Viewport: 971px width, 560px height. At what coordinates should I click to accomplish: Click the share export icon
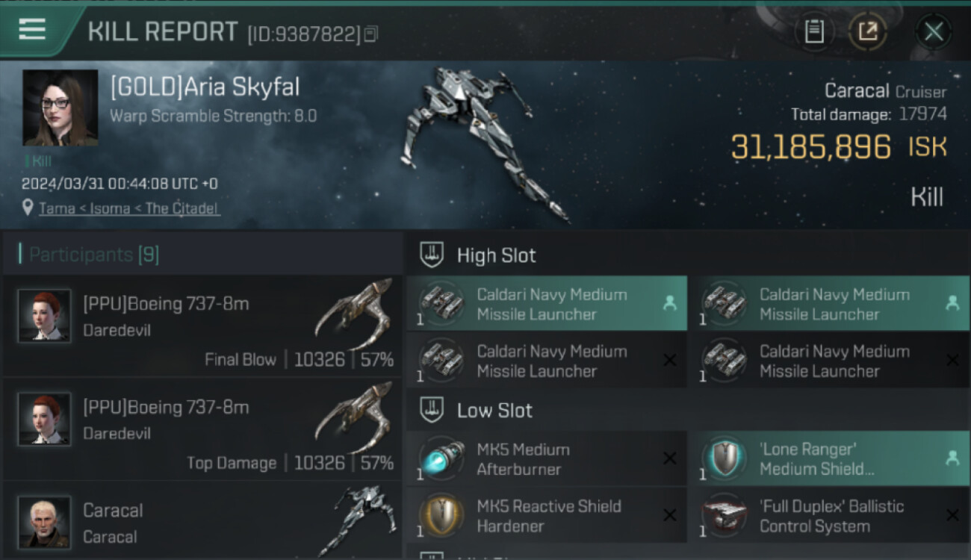(868, 31)
